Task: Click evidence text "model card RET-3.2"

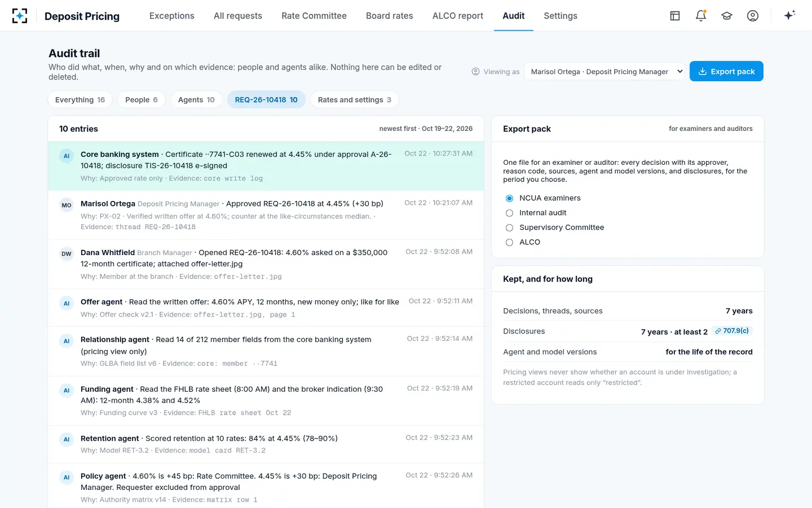Action: tap(227, 451)
